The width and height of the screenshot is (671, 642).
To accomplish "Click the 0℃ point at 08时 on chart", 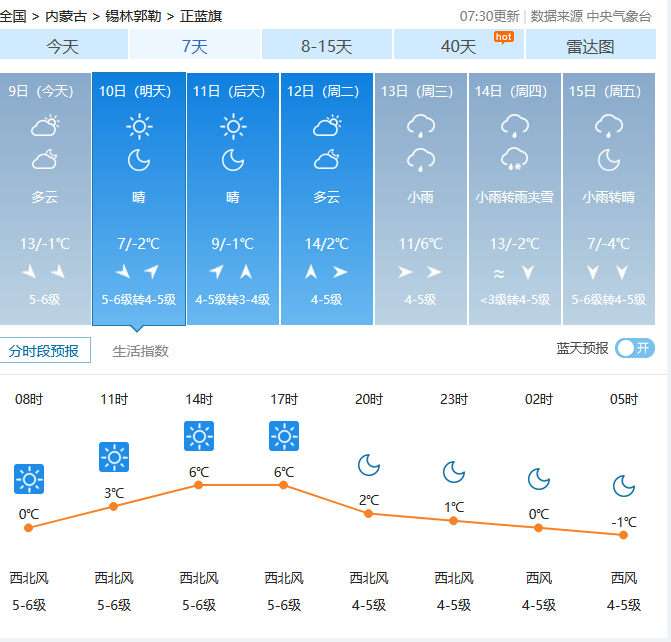I will point(29,528).
